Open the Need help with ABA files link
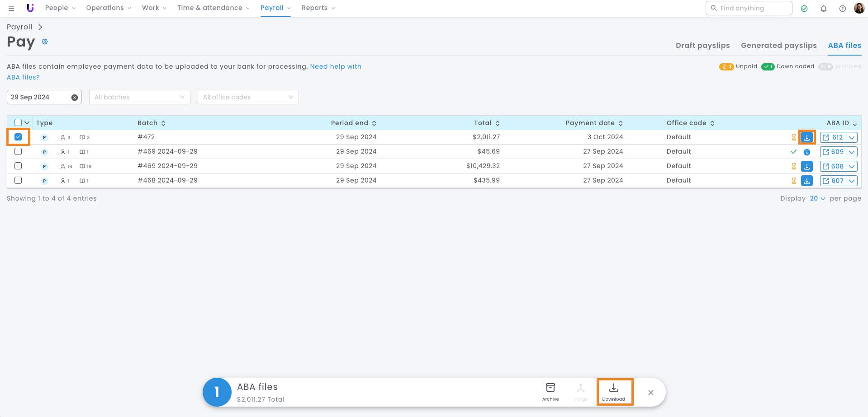 point(335,66)
